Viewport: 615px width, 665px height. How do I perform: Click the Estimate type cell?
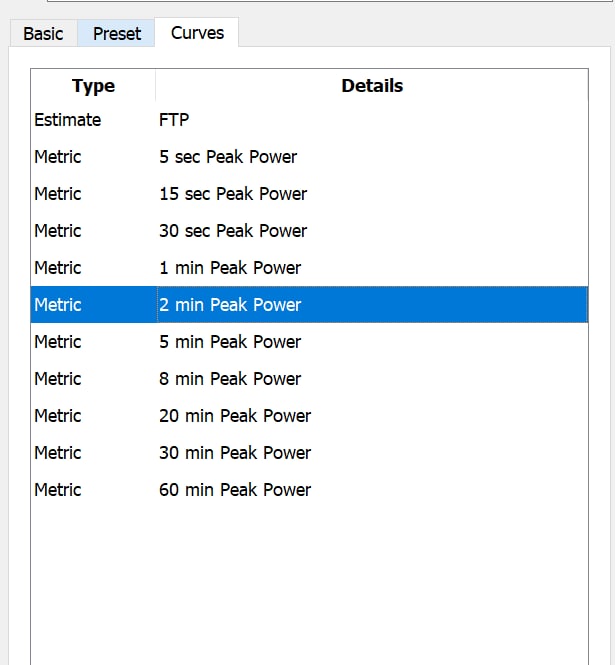pos(93,120)
